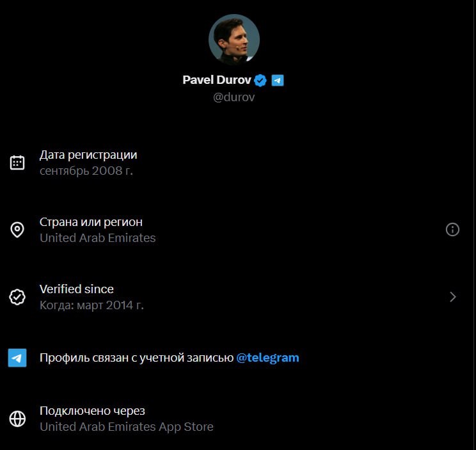Click the "сентябрь 2008 г." date text
The image size is (476, 450).
click(86, 171)
